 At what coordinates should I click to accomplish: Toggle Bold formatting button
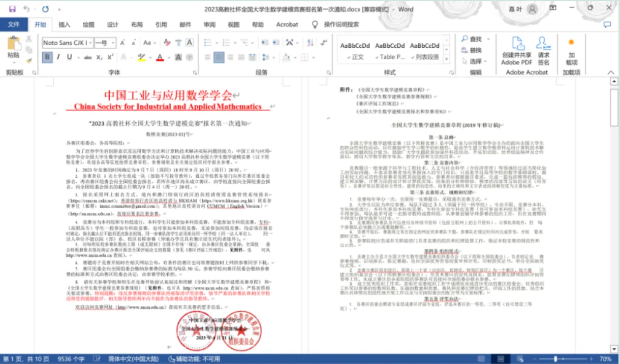(47, 57)
